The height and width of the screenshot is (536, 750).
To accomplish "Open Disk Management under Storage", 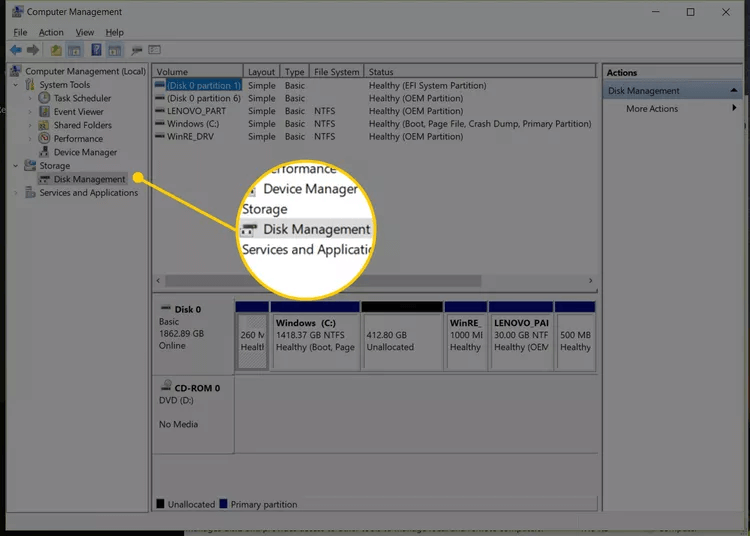I will coord(89,179).
